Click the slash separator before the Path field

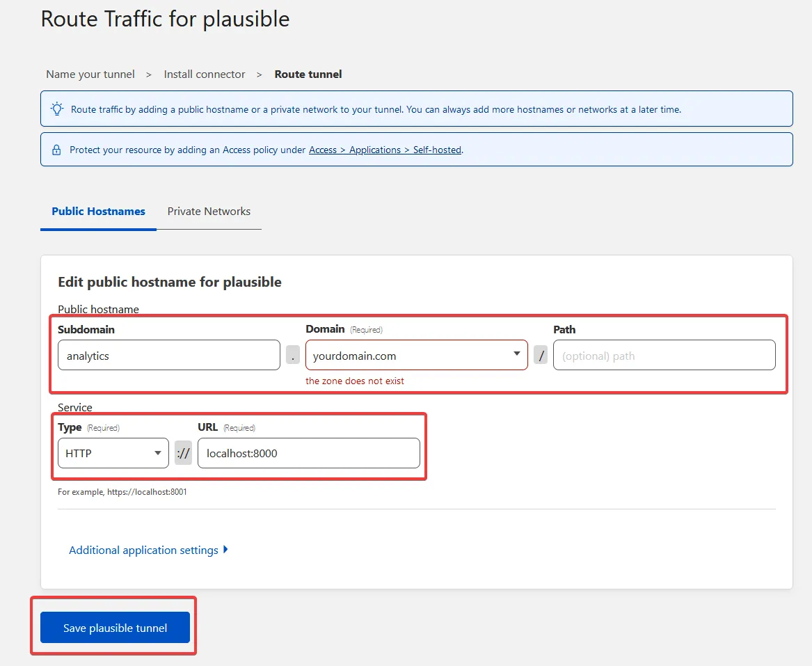(541, 355)
